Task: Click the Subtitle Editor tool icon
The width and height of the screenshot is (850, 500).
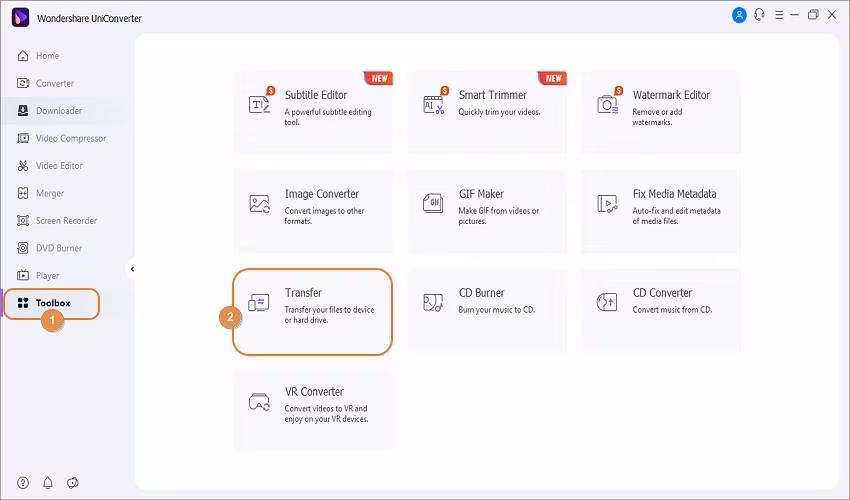Action: coord(260,104)
